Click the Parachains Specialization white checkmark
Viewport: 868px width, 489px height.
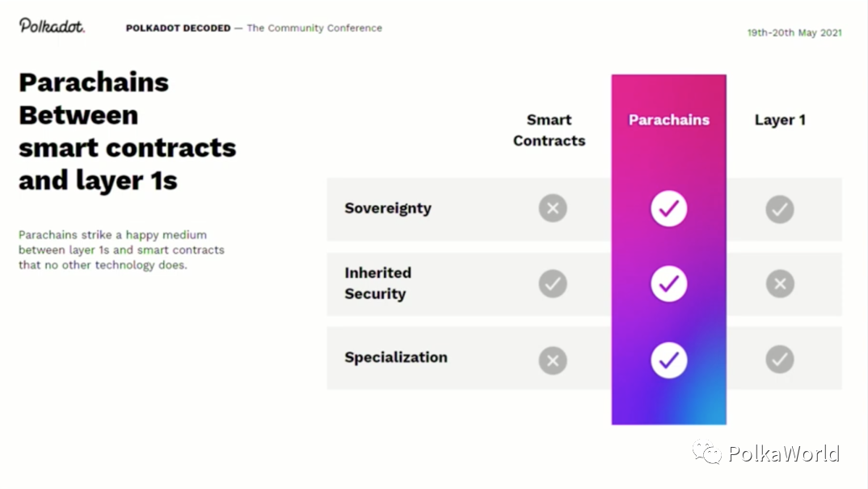pos(668,360)
